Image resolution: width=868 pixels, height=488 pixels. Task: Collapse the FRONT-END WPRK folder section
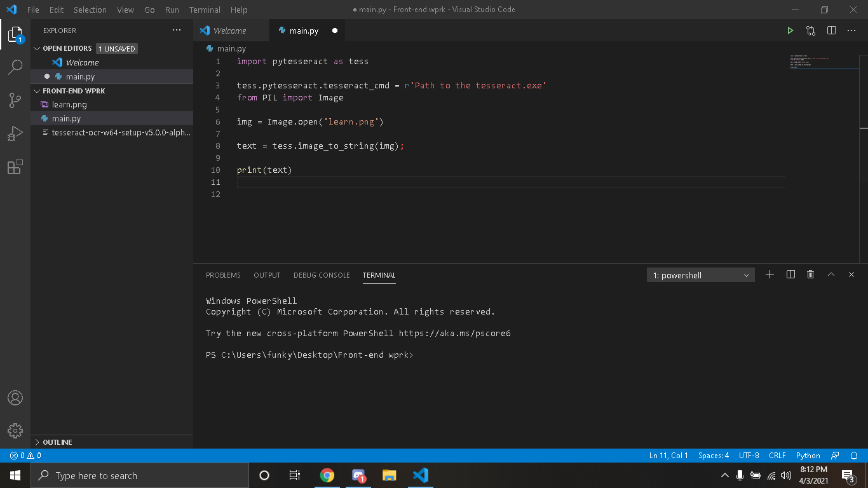(x=73, y=91)
